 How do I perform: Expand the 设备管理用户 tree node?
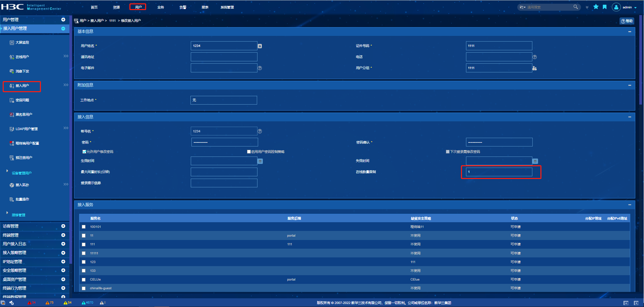(x=7, y=171)
